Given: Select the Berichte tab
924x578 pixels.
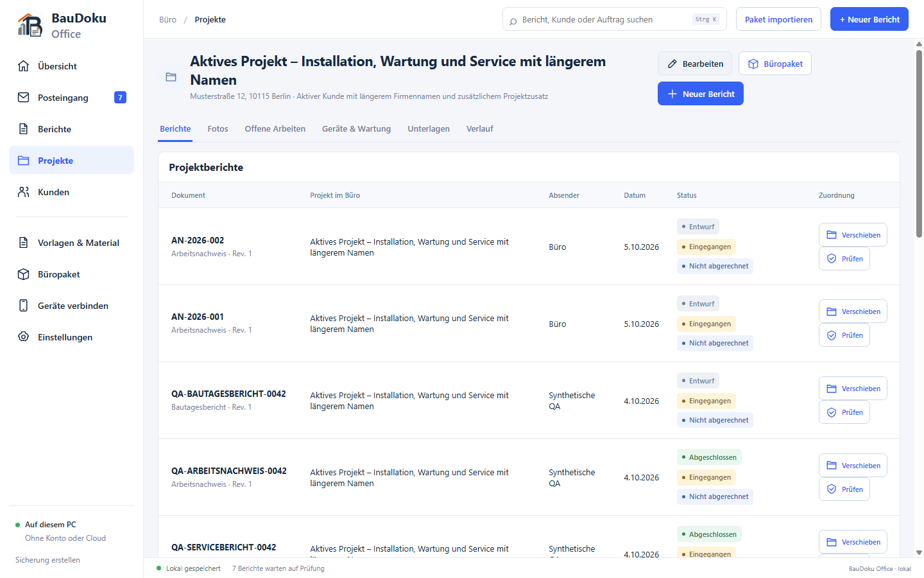Looking at the screenshot, I should (x=175, y=129).
